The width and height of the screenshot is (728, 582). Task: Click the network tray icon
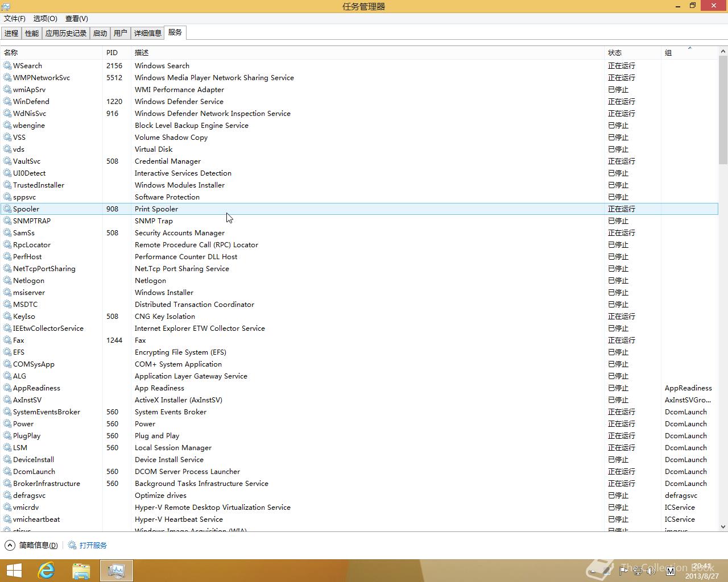tap(638, 571)
